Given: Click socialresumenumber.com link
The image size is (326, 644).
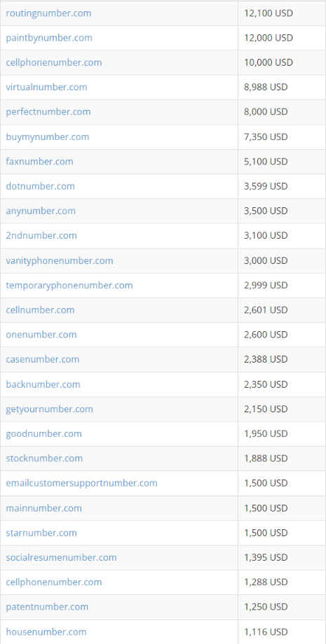Looking at the screenshot, I should (61, 557).
